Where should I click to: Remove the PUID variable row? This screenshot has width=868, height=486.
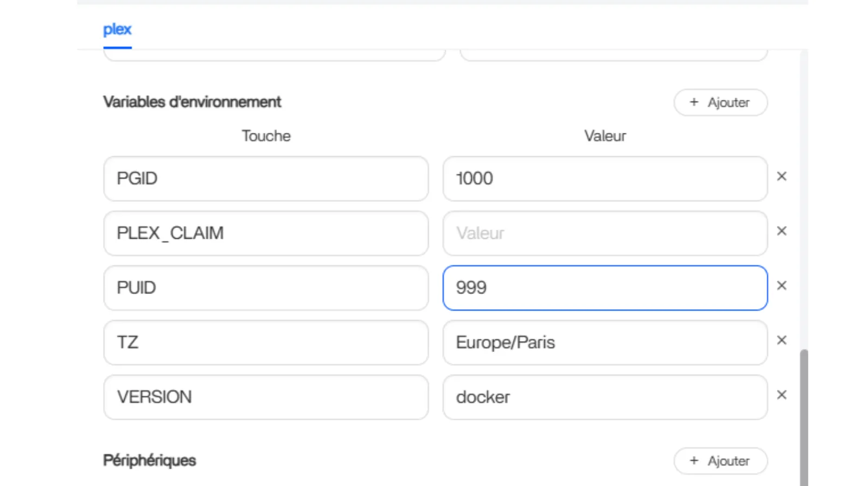[x=781, y=286]
